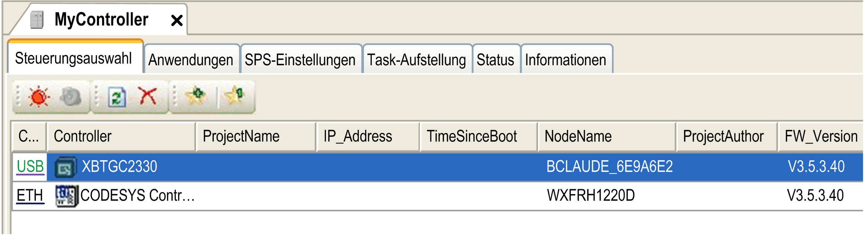Open the Anwendungen tab

tap(191, 60)
